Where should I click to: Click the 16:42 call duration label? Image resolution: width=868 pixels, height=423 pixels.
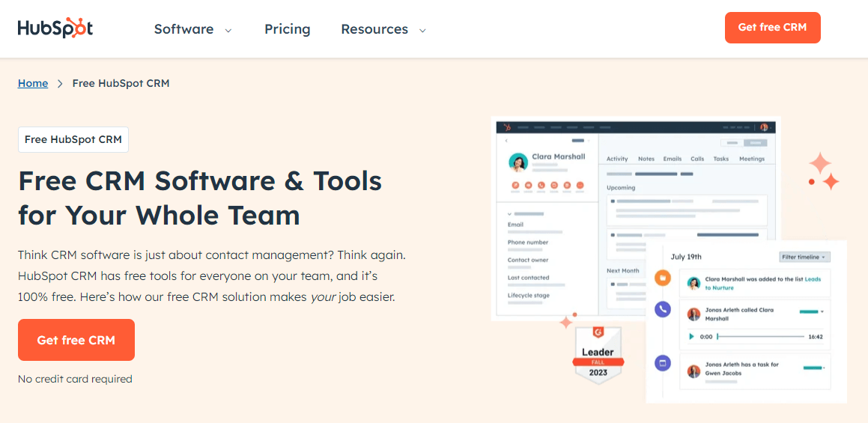[816, 337]
